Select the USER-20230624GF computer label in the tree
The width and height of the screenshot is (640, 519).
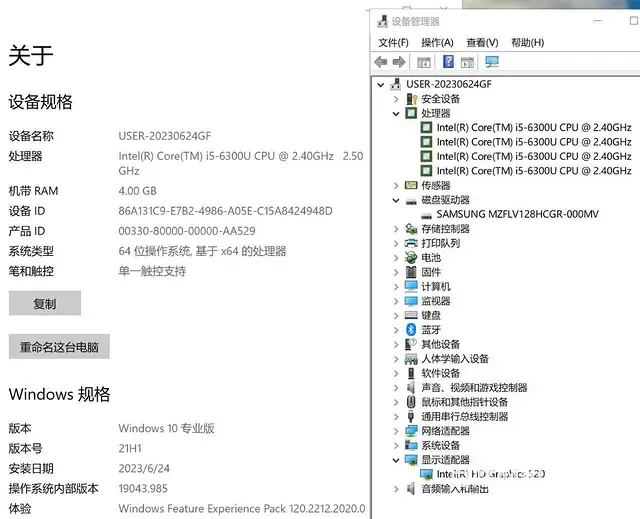tap(449, 84)
